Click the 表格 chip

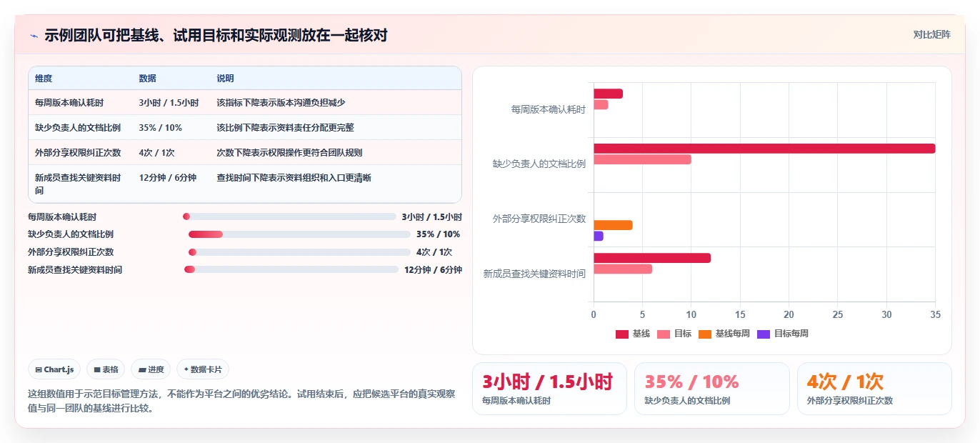[106, 369]
